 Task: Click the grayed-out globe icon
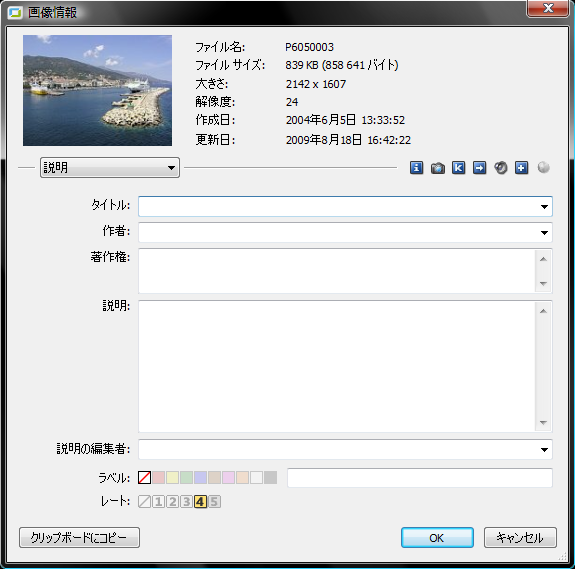point(543,168)
